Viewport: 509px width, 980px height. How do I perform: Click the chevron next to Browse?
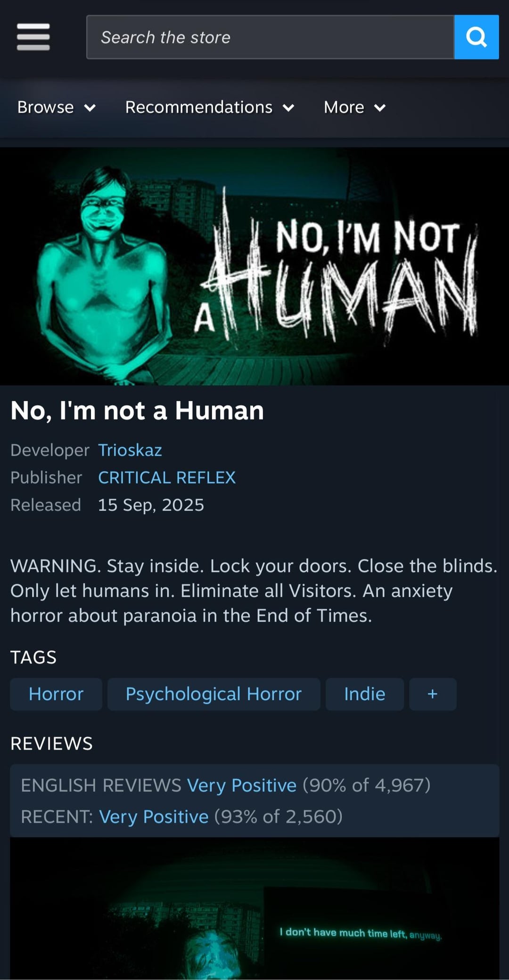[90, 108]
